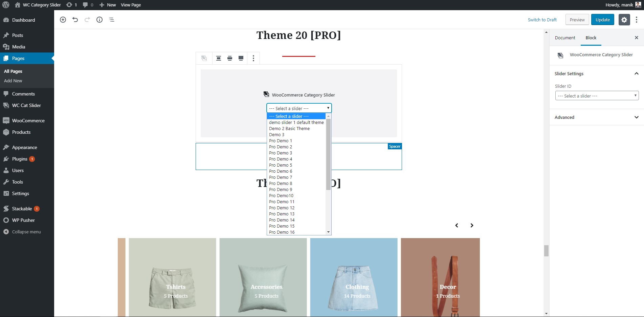Choose Pro Demo 16 from the list
644x317 pixels.
[296, 232]
